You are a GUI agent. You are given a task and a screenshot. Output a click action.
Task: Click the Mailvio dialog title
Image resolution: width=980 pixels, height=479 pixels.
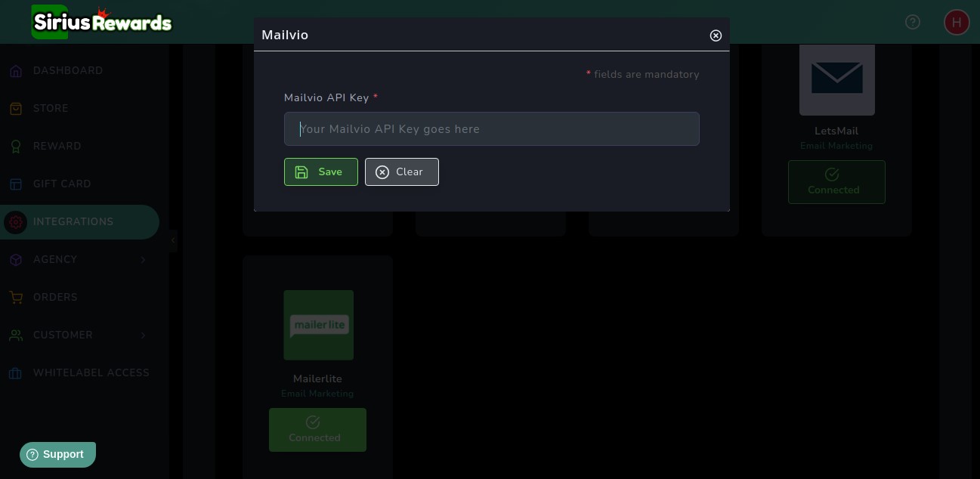285,35
